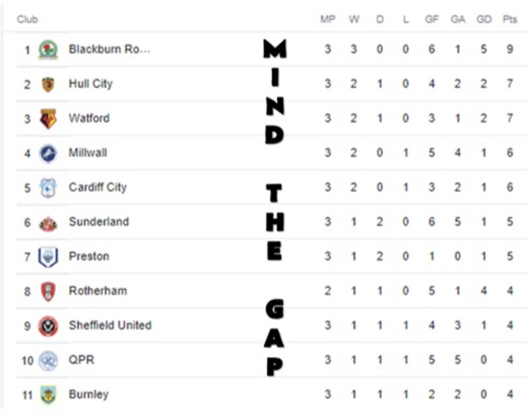The height and width of the screenshot is (420, 529).
Task: Select the MP column header
Action: pos(327,20)
